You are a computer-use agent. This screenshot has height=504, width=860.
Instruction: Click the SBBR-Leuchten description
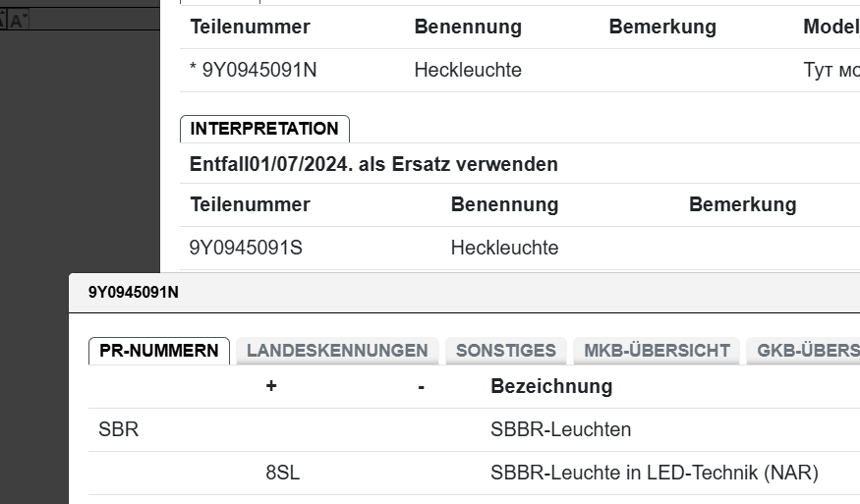click(x=560, y=429)
